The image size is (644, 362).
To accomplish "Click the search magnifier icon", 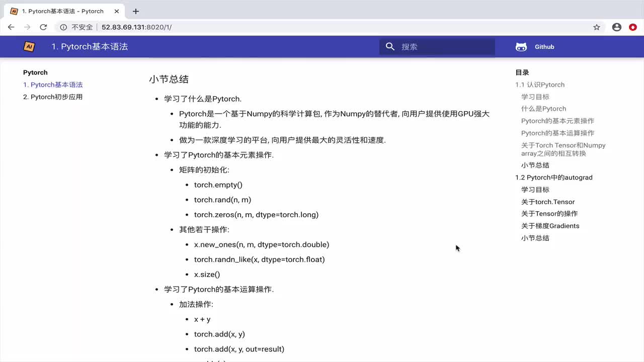I will [x=390, y=46].
